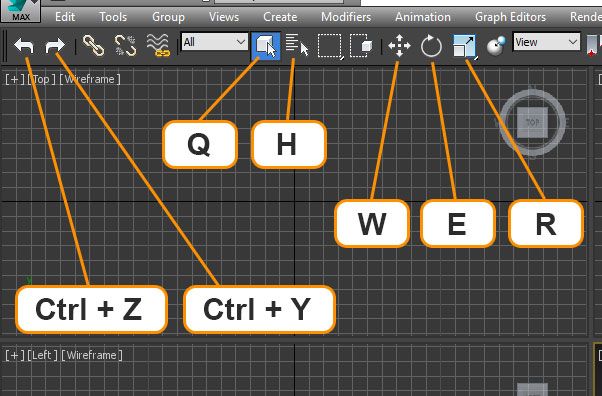Click the Bind to Space Warp icon
This screenshot has height=396, width=602.
[x=158, y=46]
